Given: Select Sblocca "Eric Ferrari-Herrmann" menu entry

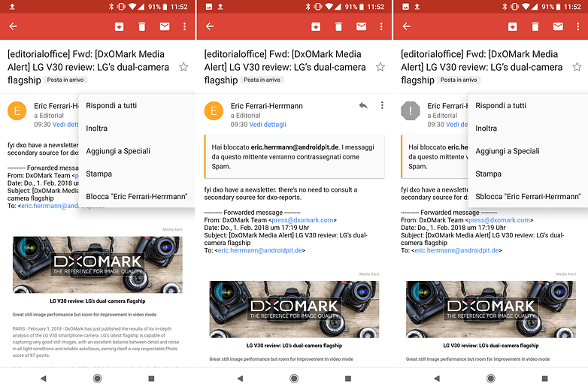Looking at the screenshot, I should pos(528,196).
